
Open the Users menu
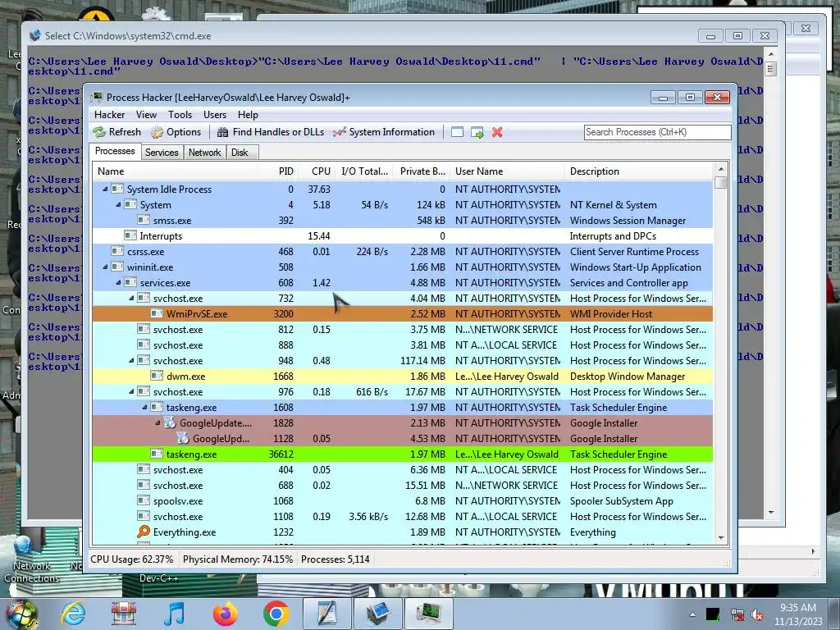[x=215, y=115]
